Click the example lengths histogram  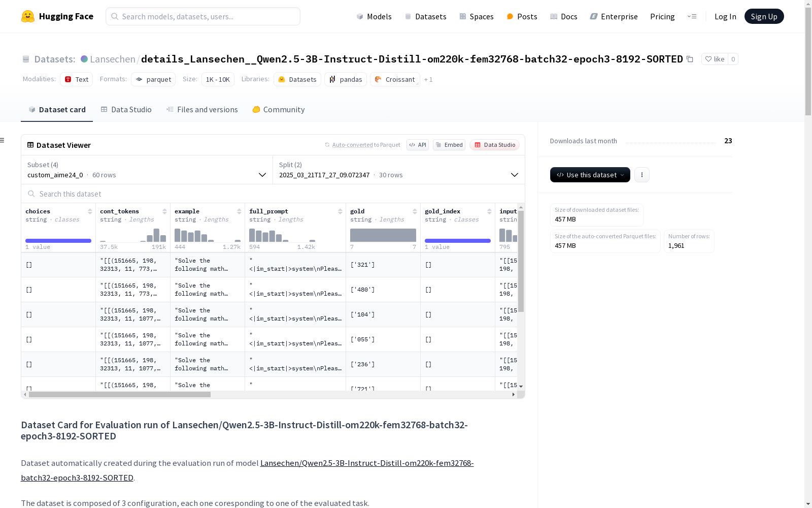click(208, 235)
